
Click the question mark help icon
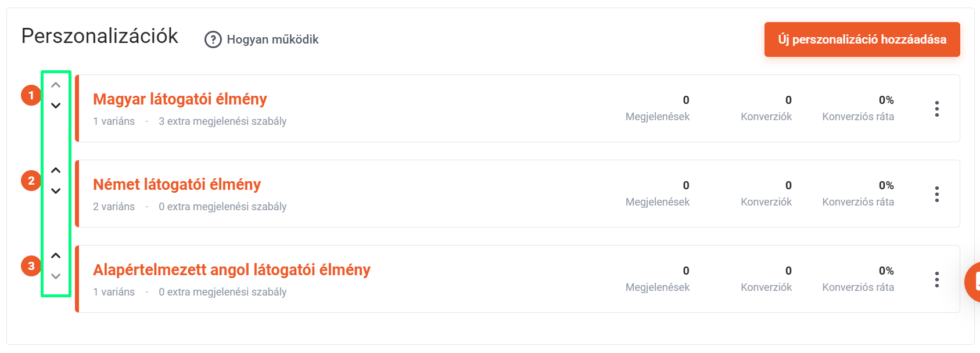coord(213,39)
